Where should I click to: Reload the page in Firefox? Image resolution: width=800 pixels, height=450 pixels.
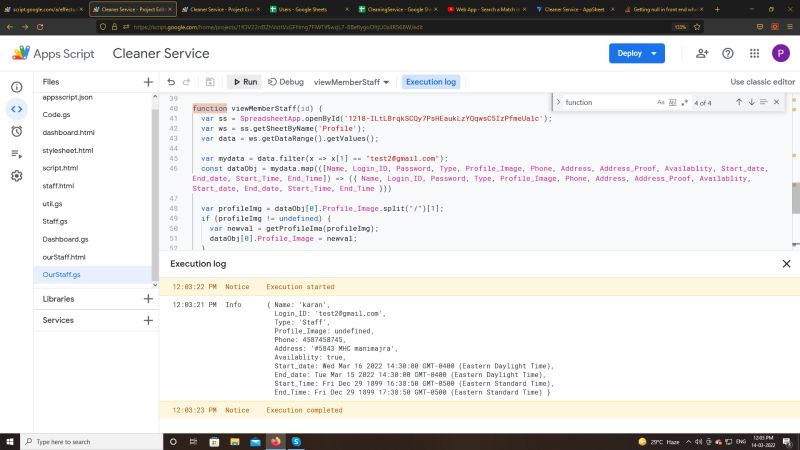pyautogui.click(x=40, y=27)
